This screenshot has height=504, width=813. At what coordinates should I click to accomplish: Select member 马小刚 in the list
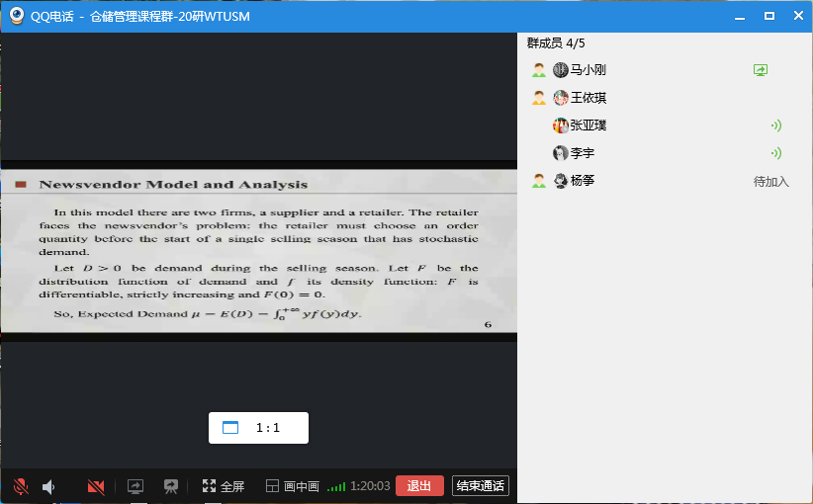pyautogui.click(x=588, y=70)
